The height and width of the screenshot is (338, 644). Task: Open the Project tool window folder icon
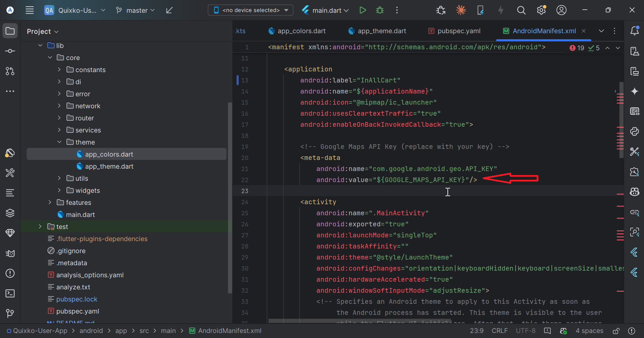[10, 31]
